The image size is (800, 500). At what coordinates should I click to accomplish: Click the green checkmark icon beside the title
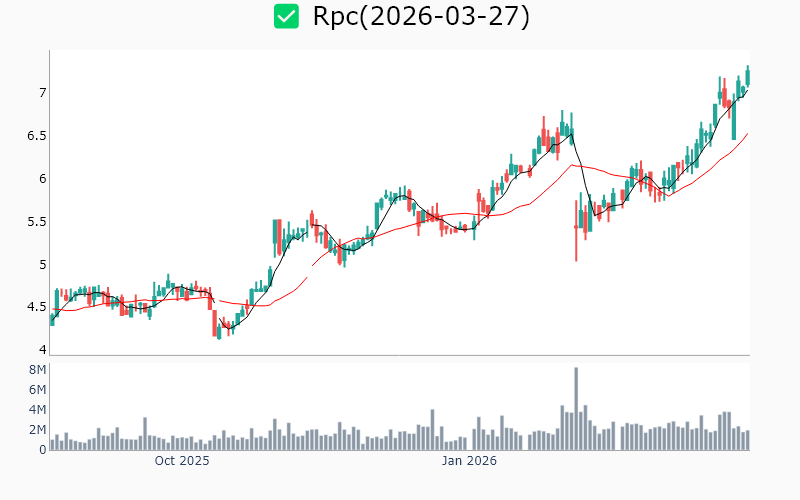[x=287, y=17]
